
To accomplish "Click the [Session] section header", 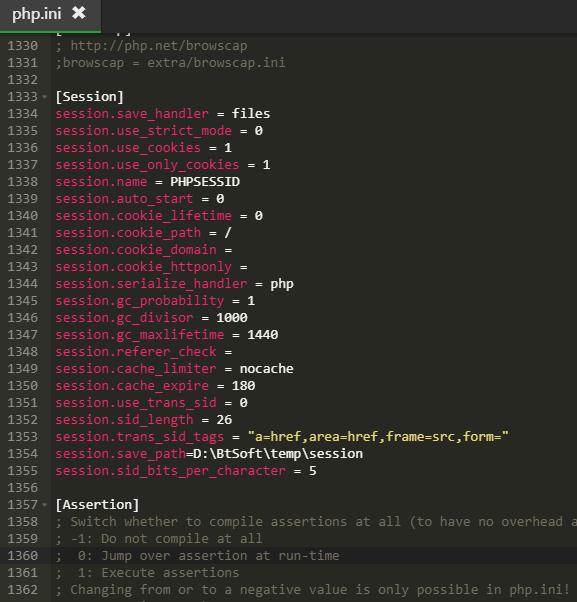I will click(89, 97).
